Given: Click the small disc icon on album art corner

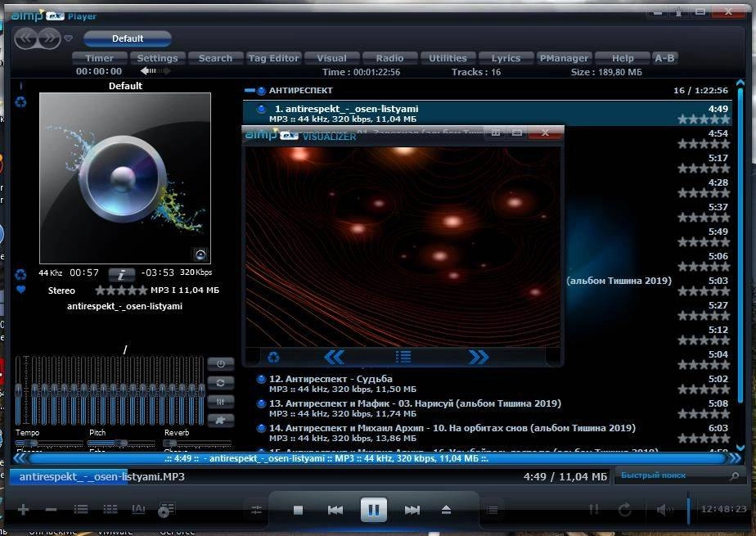Looking at the screenshot, I should point(200,254).
